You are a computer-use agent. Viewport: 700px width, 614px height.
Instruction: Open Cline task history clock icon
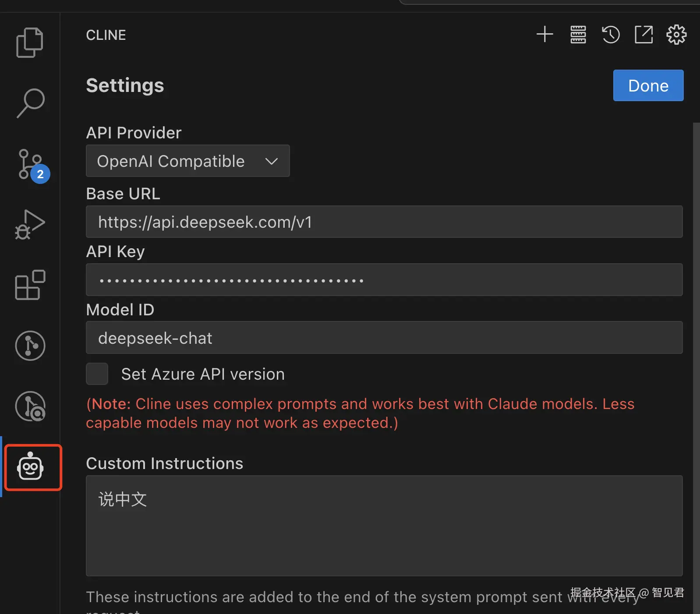[x=611, y=35]
